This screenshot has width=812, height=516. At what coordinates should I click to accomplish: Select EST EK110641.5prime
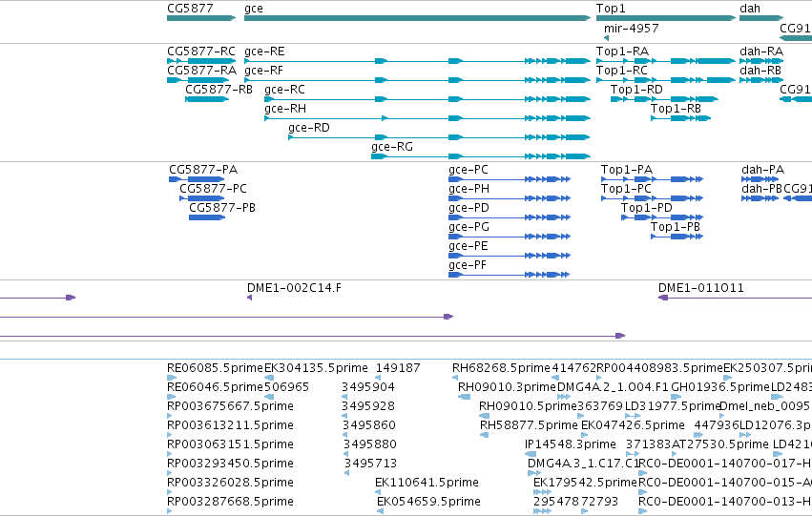378,492
